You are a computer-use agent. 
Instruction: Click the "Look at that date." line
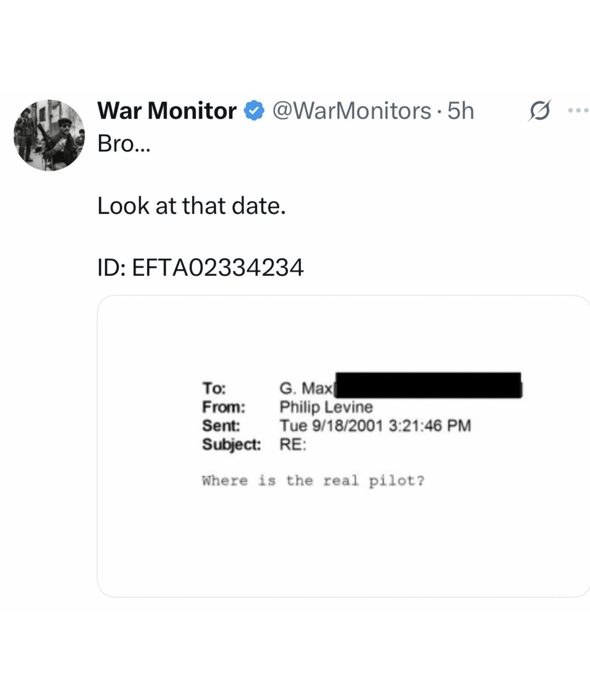click(x=191, y=206)
